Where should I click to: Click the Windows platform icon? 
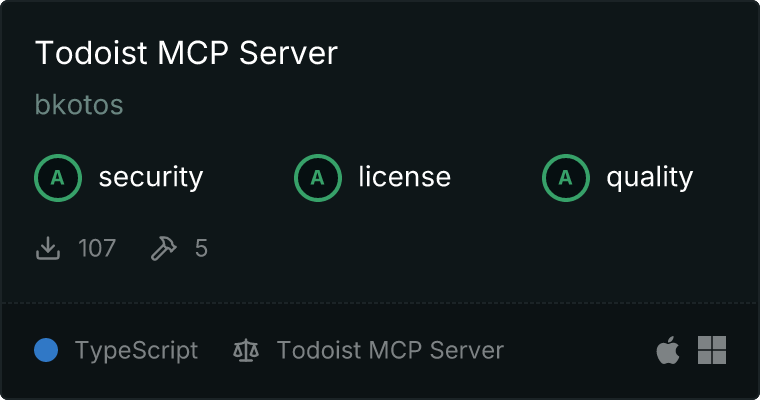pos(712,350)
